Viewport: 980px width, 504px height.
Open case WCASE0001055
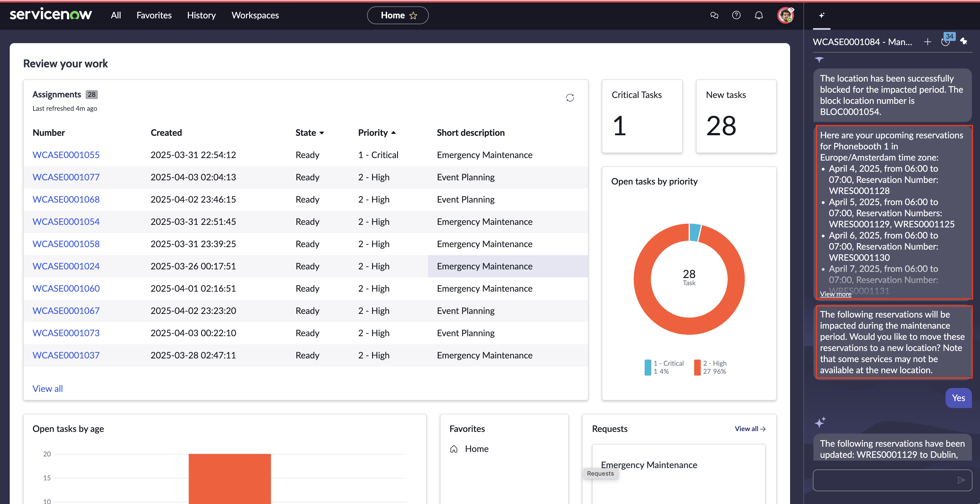(x=66, y=155)
